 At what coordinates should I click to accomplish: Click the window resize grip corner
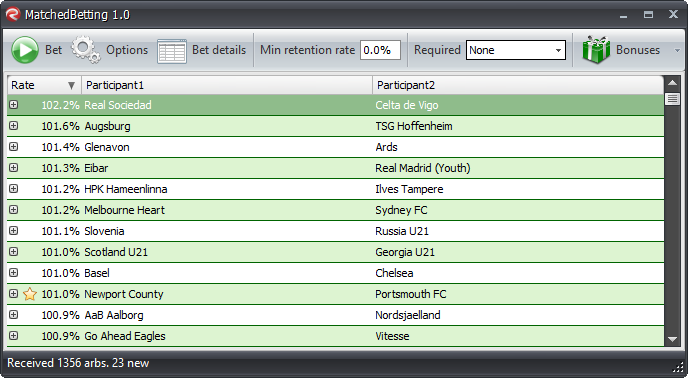pos(678,368)
